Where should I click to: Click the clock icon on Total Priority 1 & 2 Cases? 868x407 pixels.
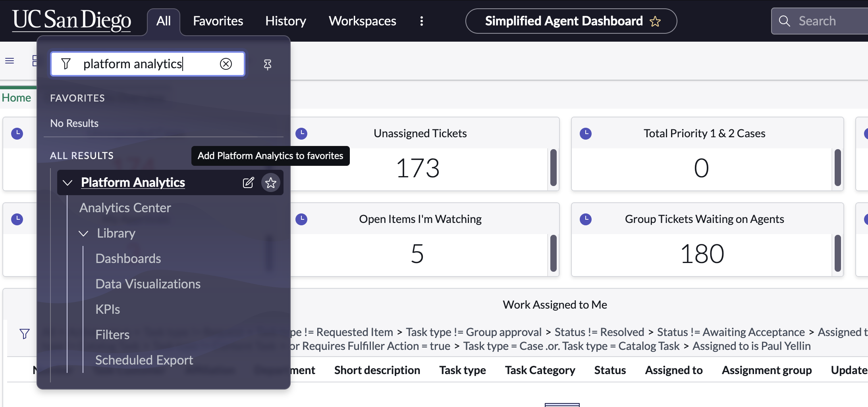click(x=586, y=134)
